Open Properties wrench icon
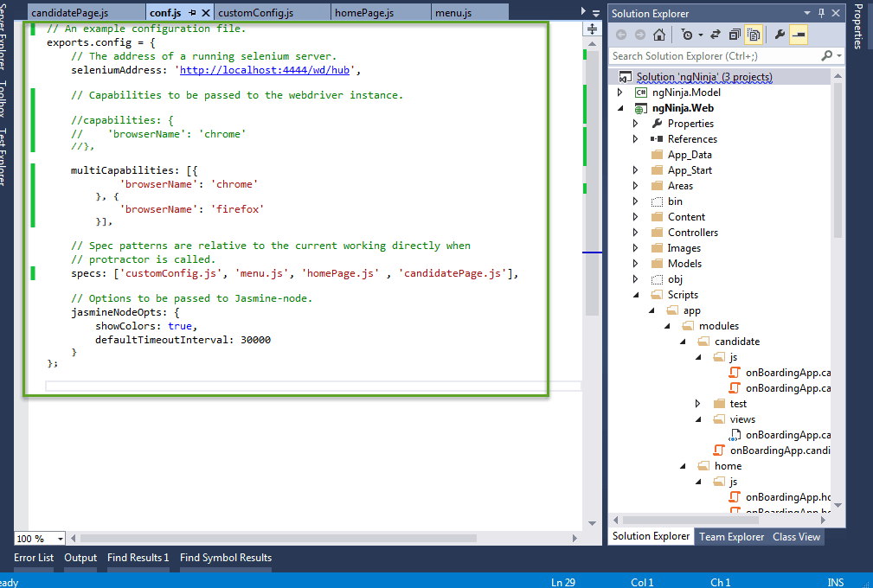The height and width of the screenshot is (588, 873). (780, 35)
